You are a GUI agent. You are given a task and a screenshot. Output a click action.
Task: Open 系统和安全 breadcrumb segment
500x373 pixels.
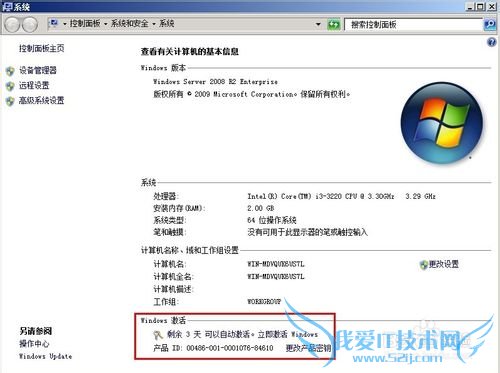(x=129, y=23)
